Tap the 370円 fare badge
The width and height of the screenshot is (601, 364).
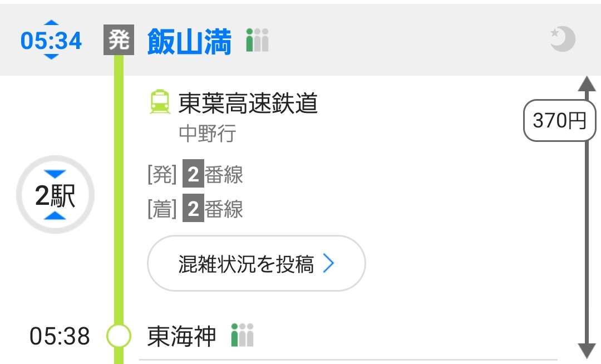click(x=559, y=120)
